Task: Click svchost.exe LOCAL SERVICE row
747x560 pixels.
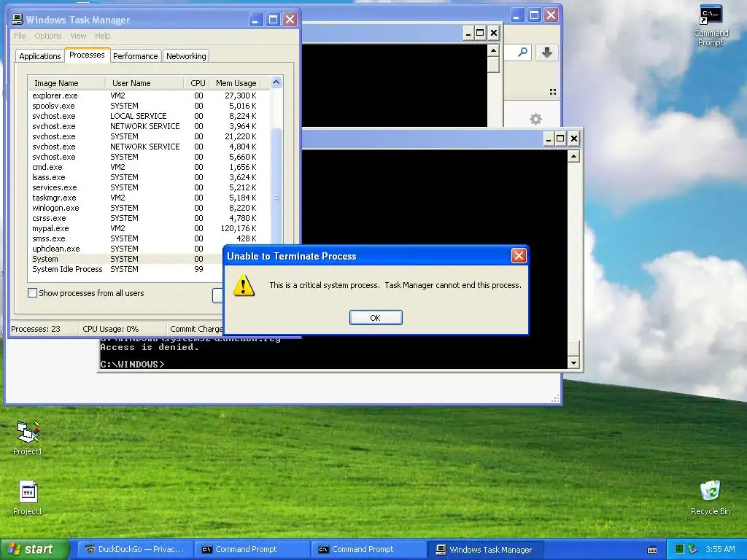Action: click(149, 116)
